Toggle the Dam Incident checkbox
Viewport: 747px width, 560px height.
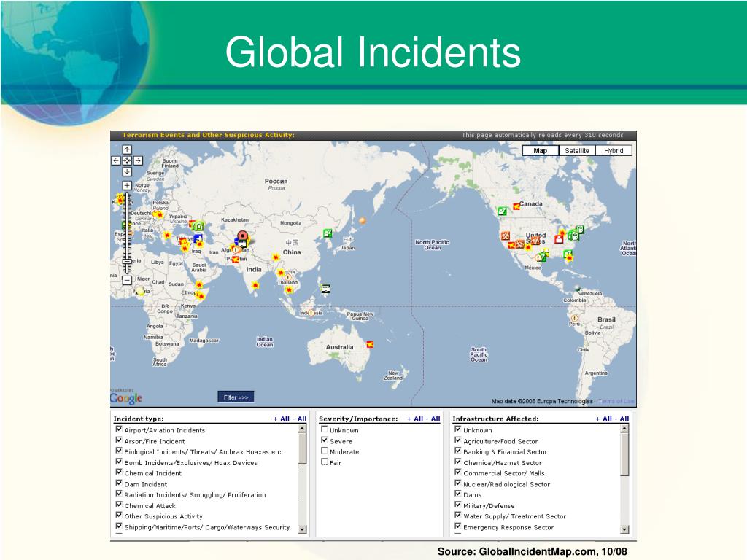coord(119,483)
